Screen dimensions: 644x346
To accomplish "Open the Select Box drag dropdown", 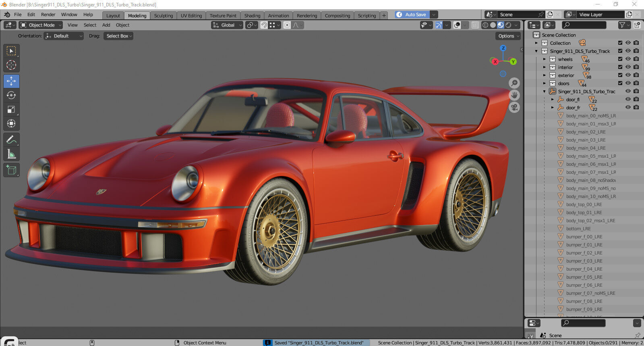I will [118, 36].
